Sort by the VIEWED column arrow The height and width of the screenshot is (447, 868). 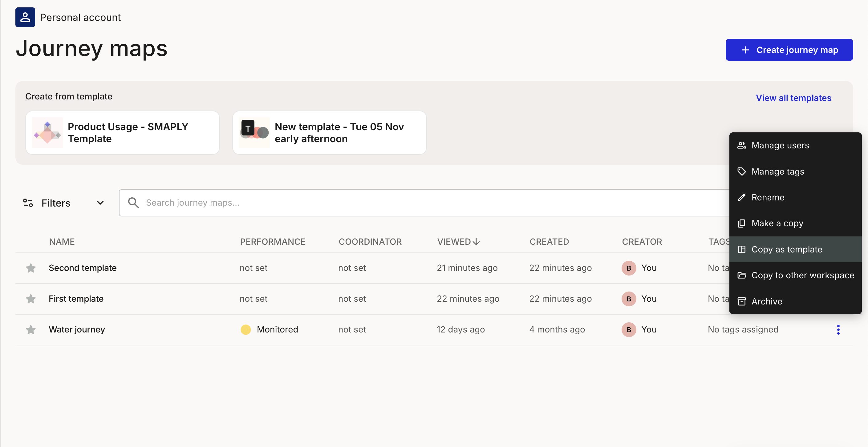tap(476, 242)
